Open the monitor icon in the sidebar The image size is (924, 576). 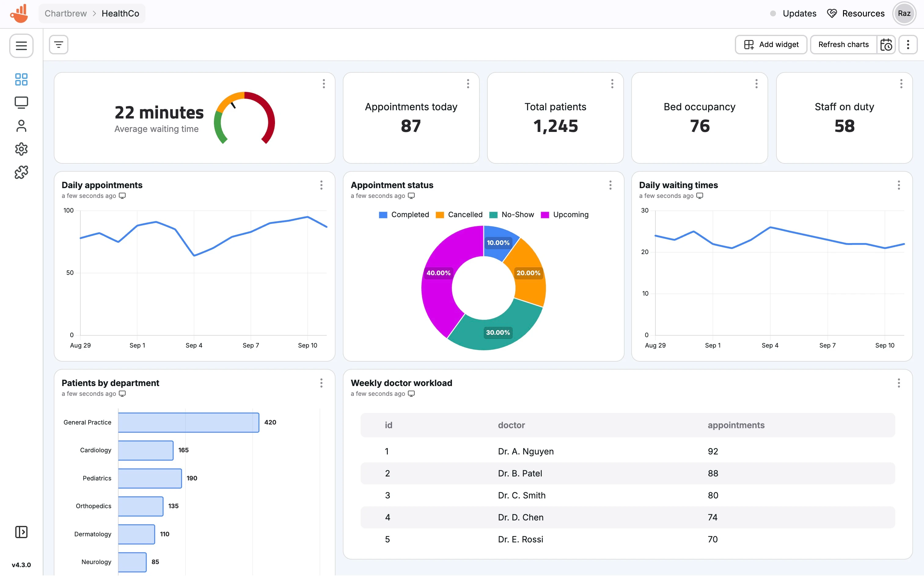(x=21, y=103)
